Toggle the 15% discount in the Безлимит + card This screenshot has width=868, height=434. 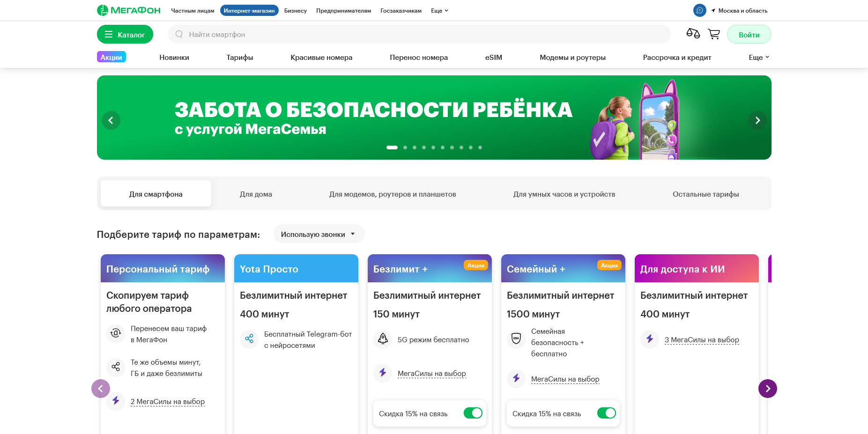473,413
